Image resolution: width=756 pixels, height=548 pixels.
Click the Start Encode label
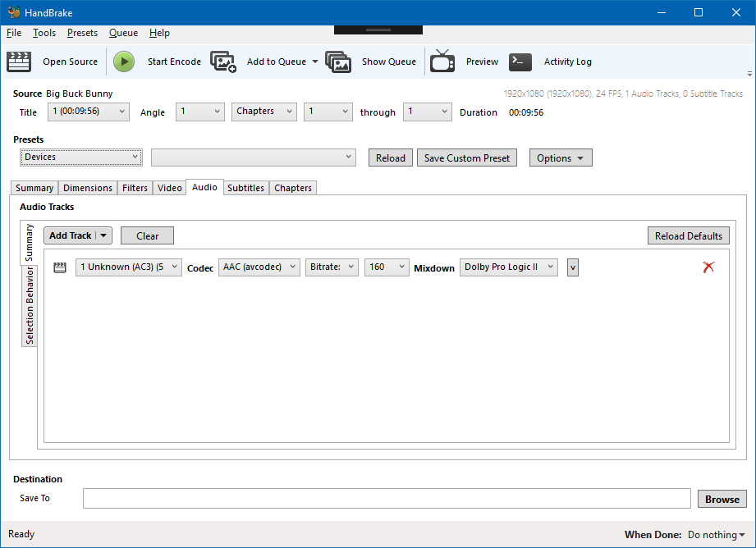[174, 62]
